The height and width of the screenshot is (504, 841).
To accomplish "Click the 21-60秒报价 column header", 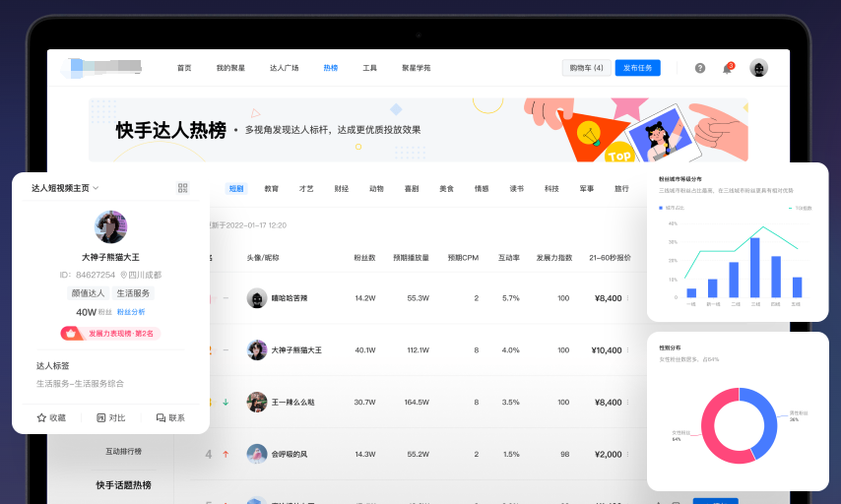I will pos(610,258).
